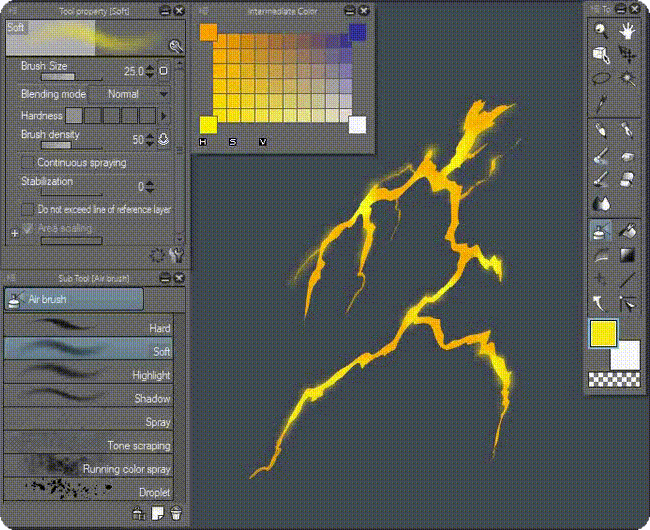Enable Continuous spraying checkbox

28,162
